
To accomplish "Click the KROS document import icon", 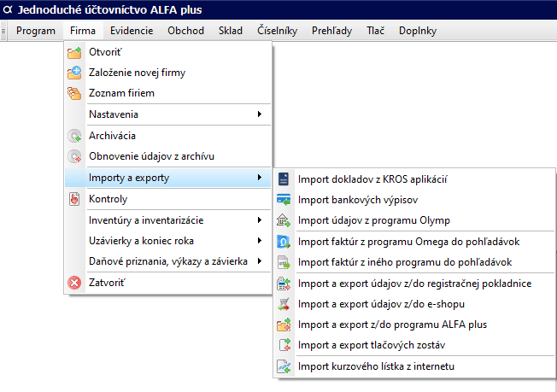I will coord(284,179).
